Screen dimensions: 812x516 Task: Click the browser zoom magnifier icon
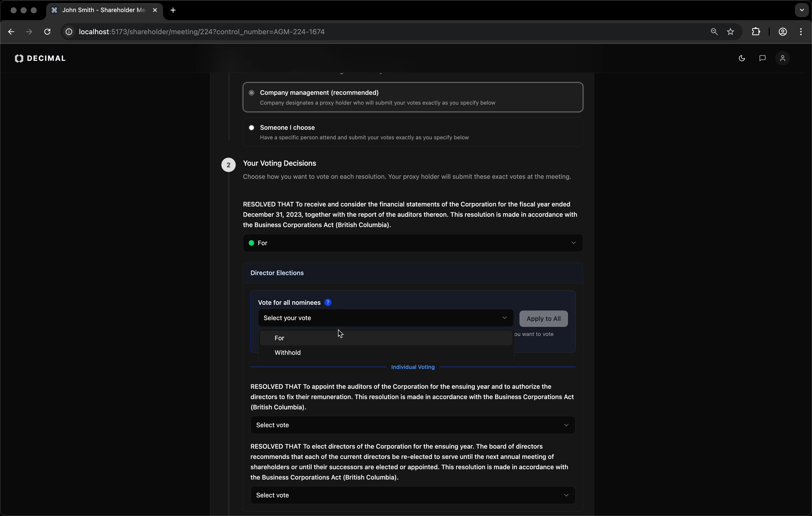pos(714,32)
